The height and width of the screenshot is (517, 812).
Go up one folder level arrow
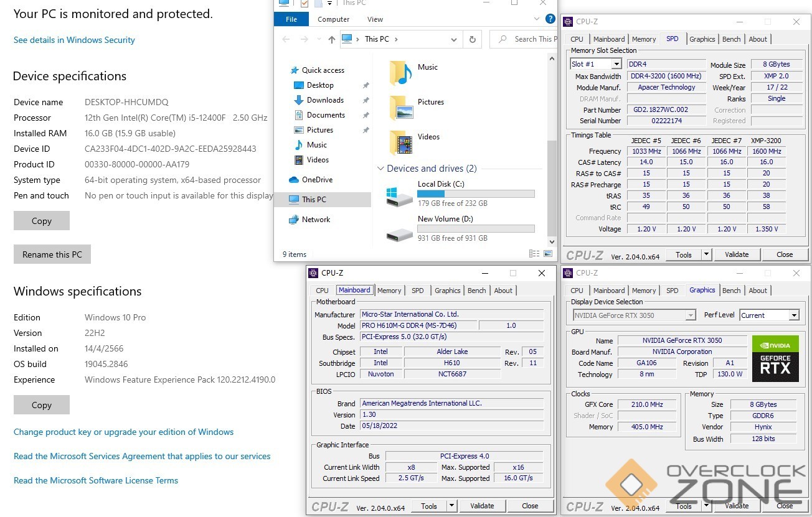331,39
